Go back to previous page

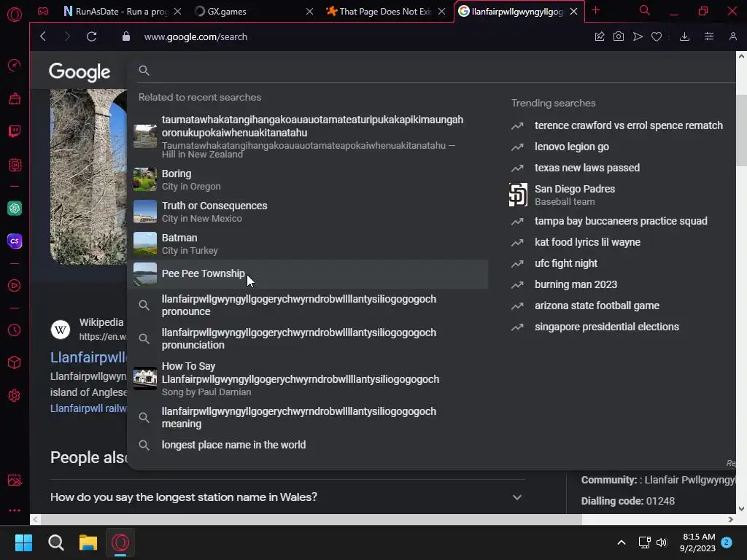pyautogui.click(x=43, y=36)
